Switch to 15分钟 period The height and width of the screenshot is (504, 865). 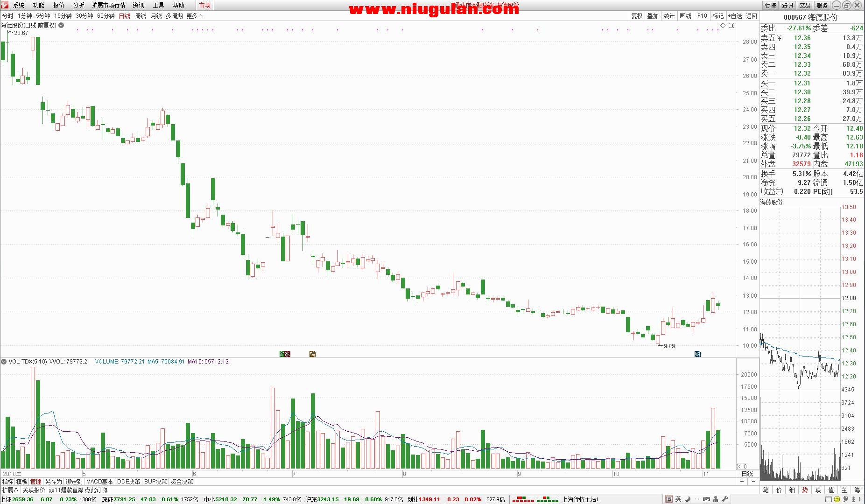click(63, 16)
